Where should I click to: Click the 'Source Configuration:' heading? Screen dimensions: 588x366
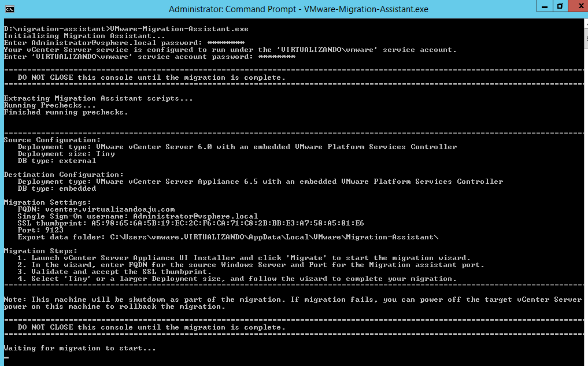pyautogui.click(x=52, y=140)
